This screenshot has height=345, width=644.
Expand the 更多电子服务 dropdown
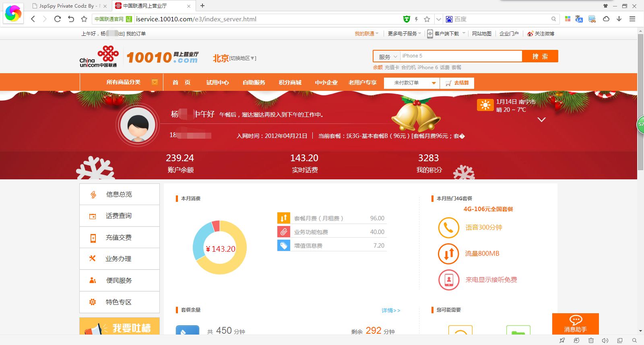pyautogui.click(x=404, y=34)
